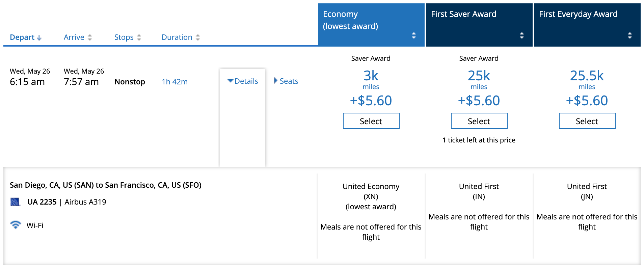Screen dimensions: 644x266
Task: Click the Arrive column sort arrows
Action: [x=90, y=37]
